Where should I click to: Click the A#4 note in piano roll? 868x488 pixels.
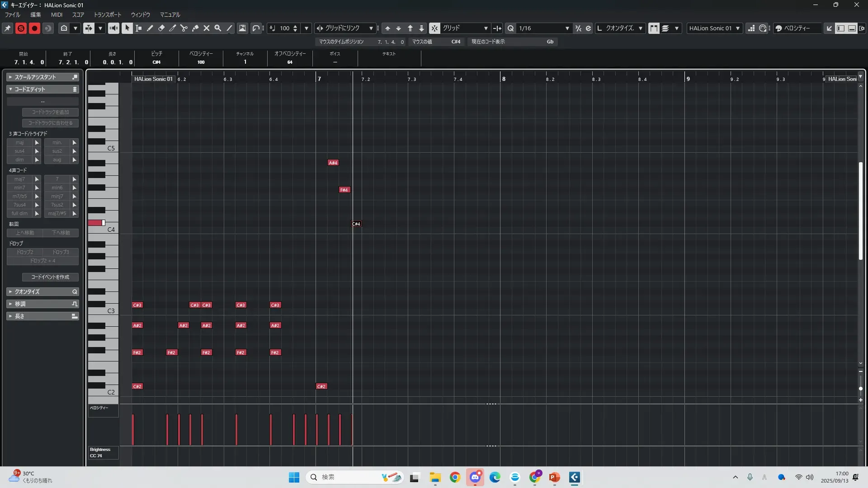(x=333, y=163)
